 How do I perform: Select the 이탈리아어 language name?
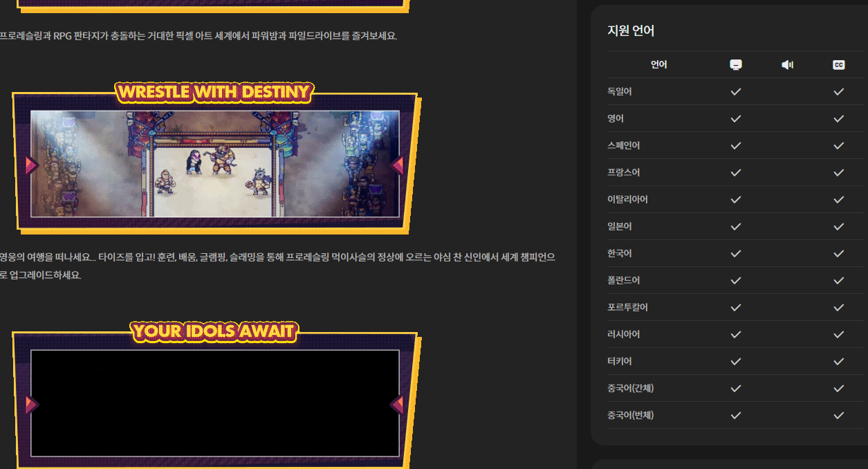(628, 199)
